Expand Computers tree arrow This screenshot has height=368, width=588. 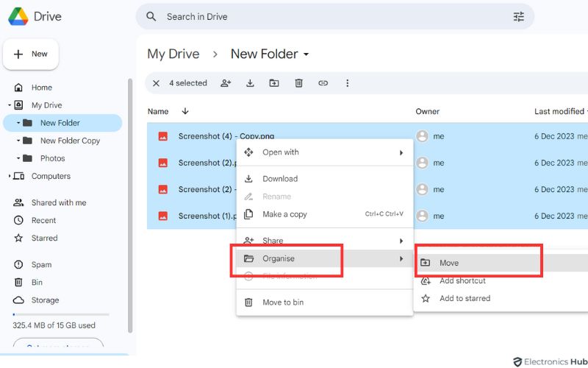[10, 176]
